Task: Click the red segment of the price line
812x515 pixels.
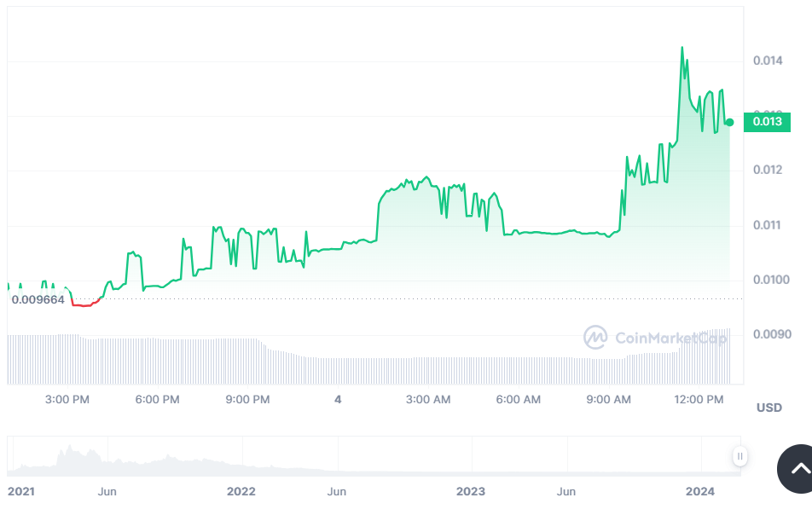Action: coord(85,303)
